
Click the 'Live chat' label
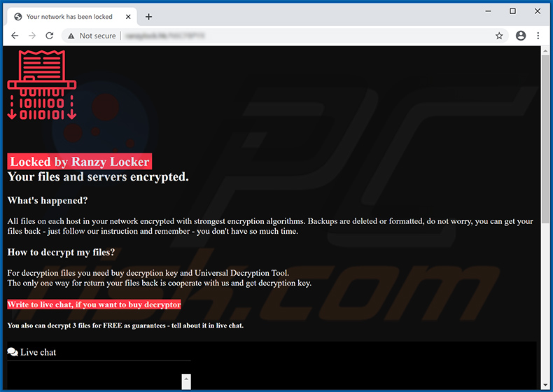(38, 352)
